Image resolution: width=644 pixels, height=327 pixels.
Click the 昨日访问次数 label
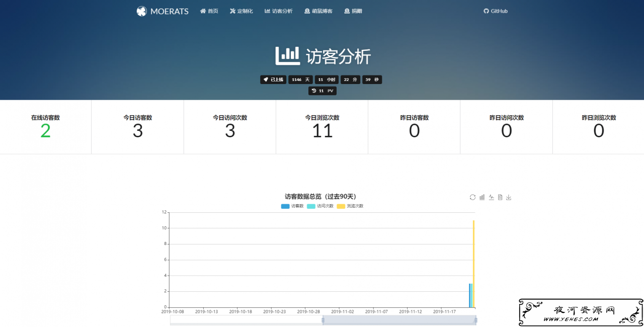pos(507,118)
